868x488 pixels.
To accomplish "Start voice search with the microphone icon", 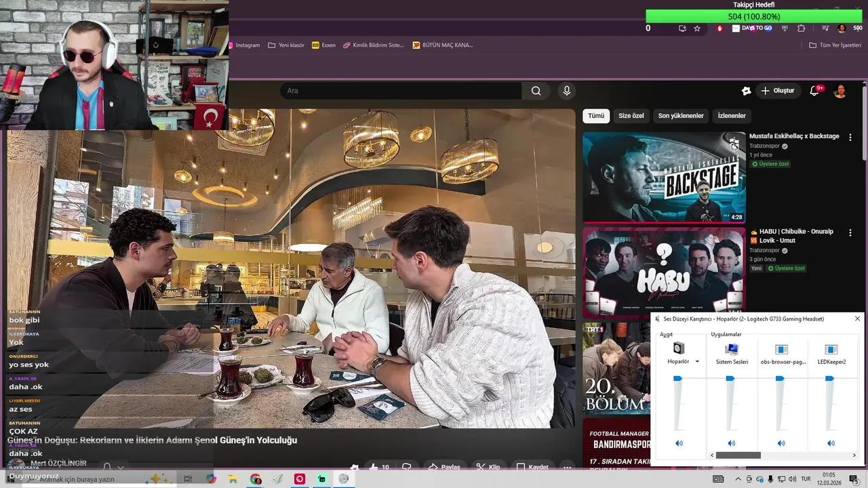I will (x=567, y=91).
